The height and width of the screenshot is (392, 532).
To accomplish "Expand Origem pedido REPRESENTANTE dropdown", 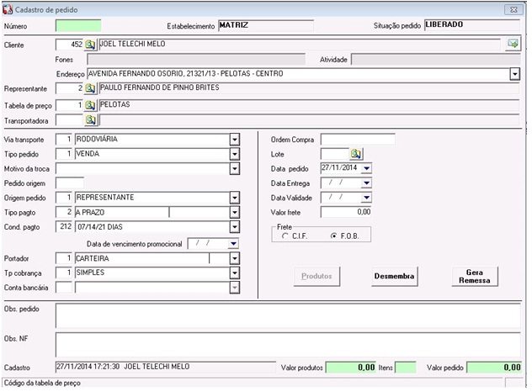I will coord(235,198).
